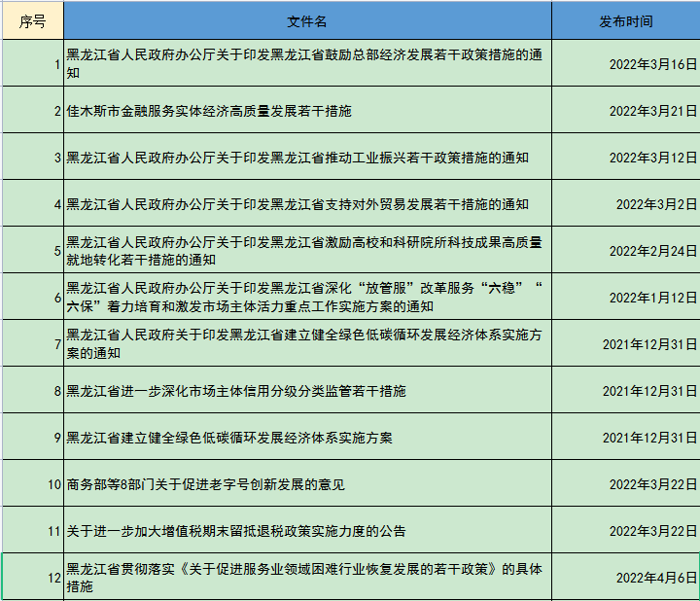Viewport: 700px width, 601px height.
Task: Click the "文件名" column header
Action: tap(307, 21)
